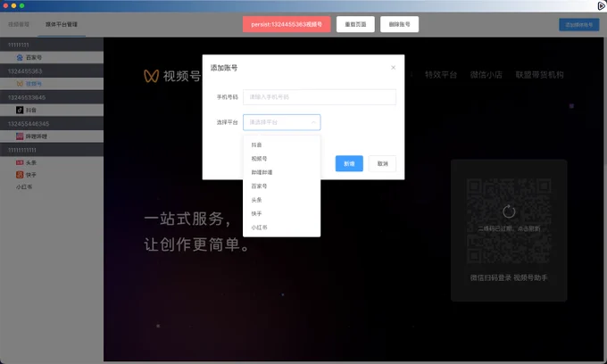Select the 132455446345 account group header
Image resolution: width=607 pixels, height=364 pixels.
click(52, 124)
